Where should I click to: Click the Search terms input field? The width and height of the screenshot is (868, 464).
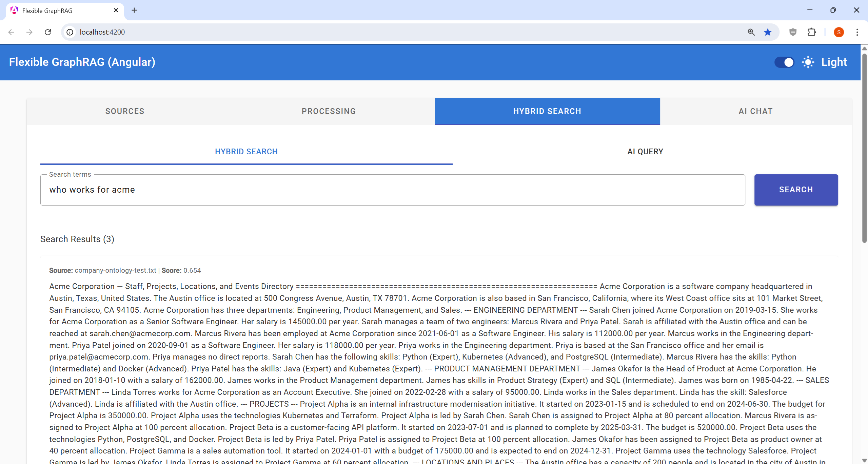(392, 190)
